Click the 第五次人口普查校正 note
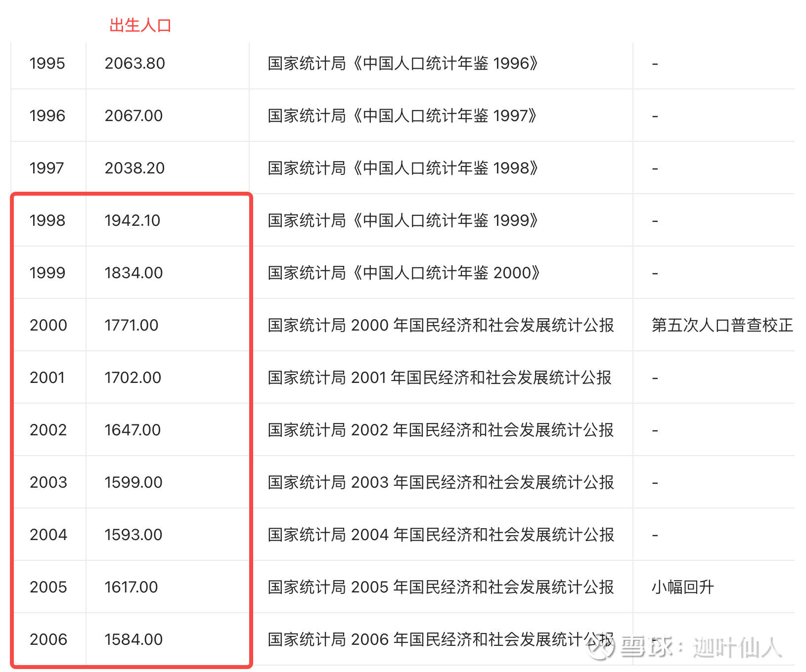Viewport: 806px width, 672px height. 722,326
